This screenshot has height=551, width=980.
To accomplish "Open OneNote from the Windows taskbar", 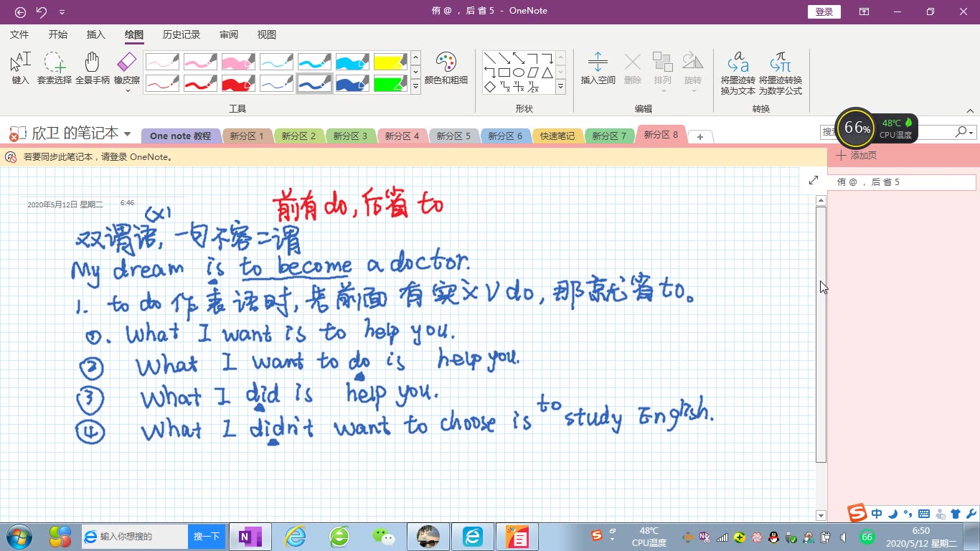I will (250, 537).
